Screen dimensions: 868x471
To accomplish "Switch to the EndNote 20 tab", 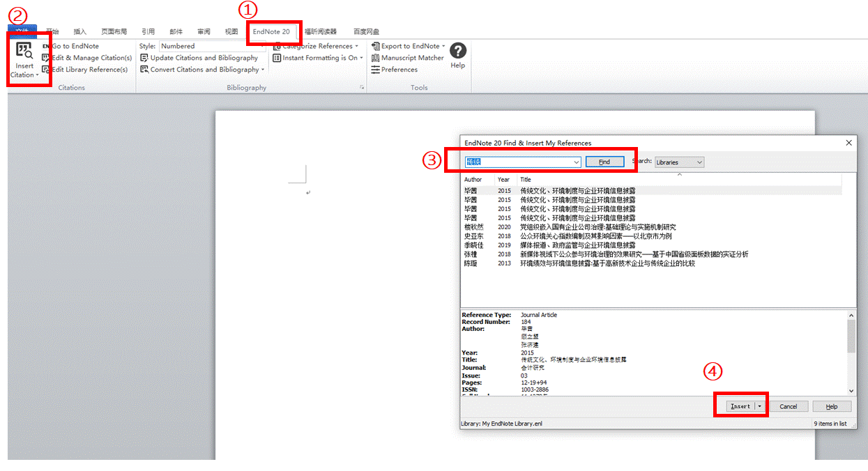I will click(271, 31).
